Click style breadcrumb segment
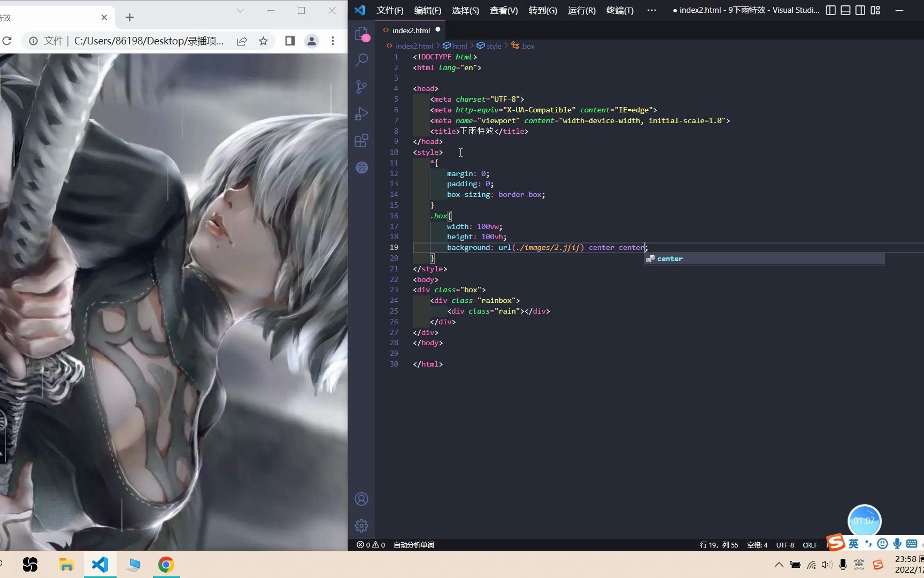The width and height of the screenshot is (924, 578). tap(494, 46)
